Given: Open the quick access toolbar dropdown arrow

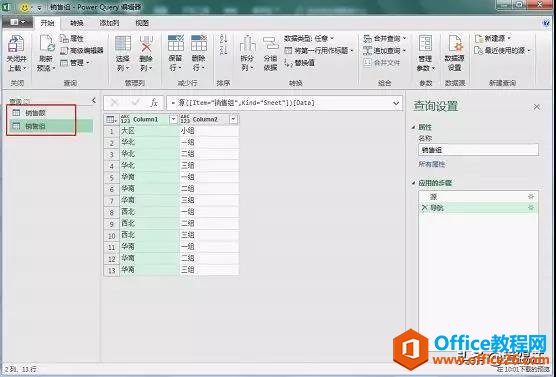Looking at the screenshot, I should 39,7.
